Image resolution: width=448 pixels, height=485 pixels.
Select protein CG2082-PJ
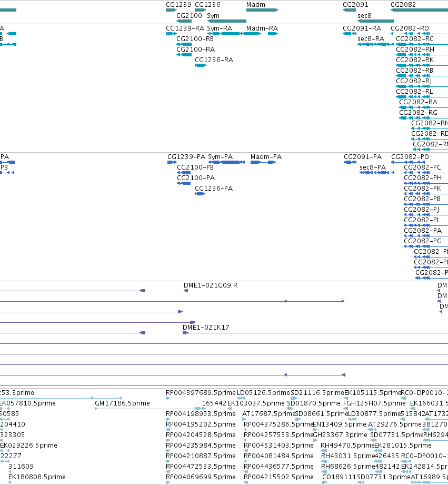(x=426, y=215)
